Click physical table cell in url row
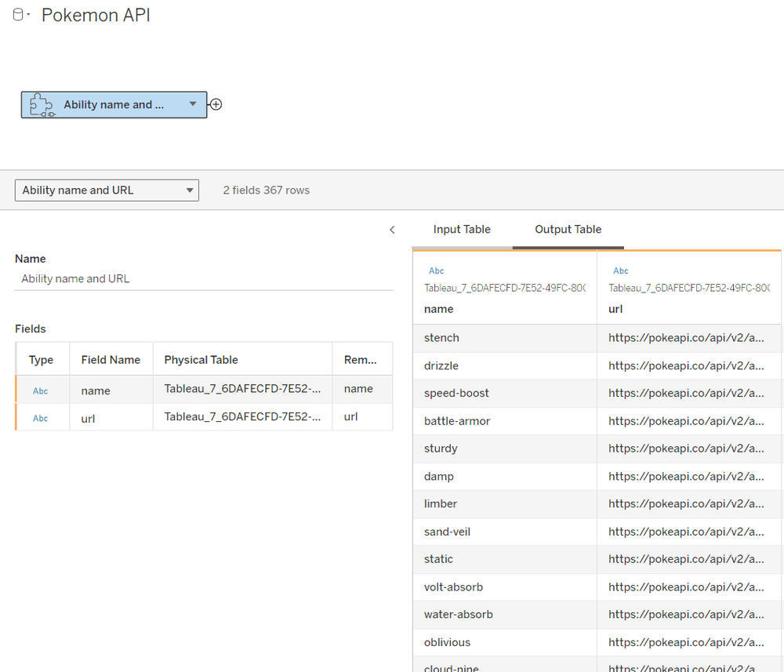The width and height of the screenshot is (784, 672). pos(242,416)
